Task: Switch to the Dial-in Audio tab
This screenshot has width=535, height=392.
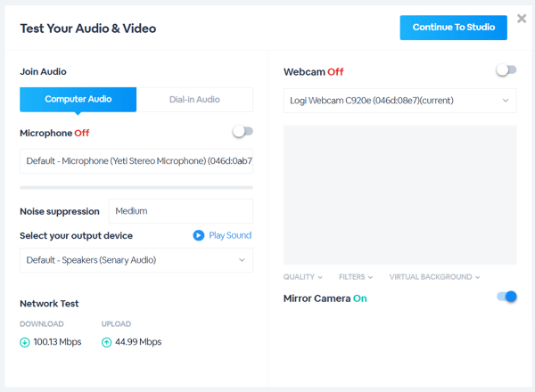Action: tap(194, 100)
